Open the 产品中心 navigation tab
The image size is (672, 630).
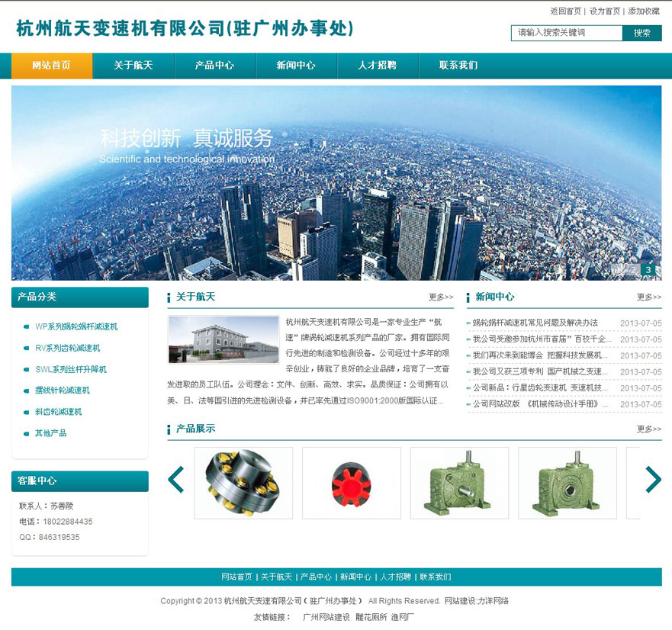(x=214, y=66)
